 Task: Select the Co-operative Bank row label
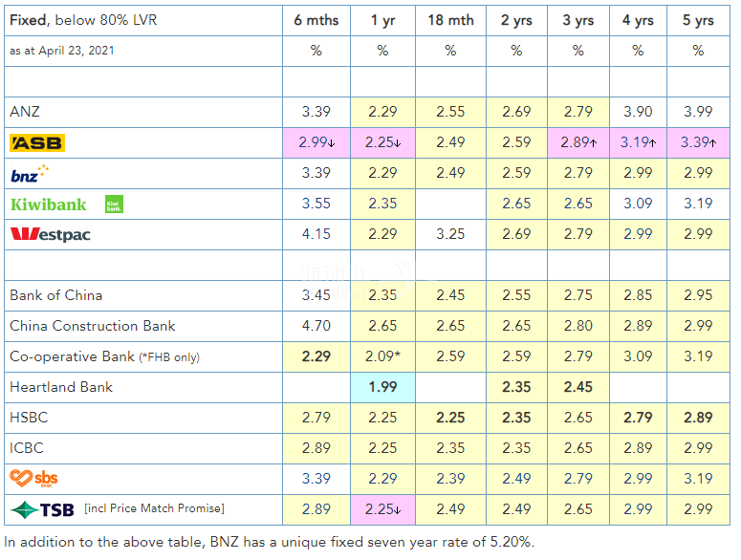(105, 356)
